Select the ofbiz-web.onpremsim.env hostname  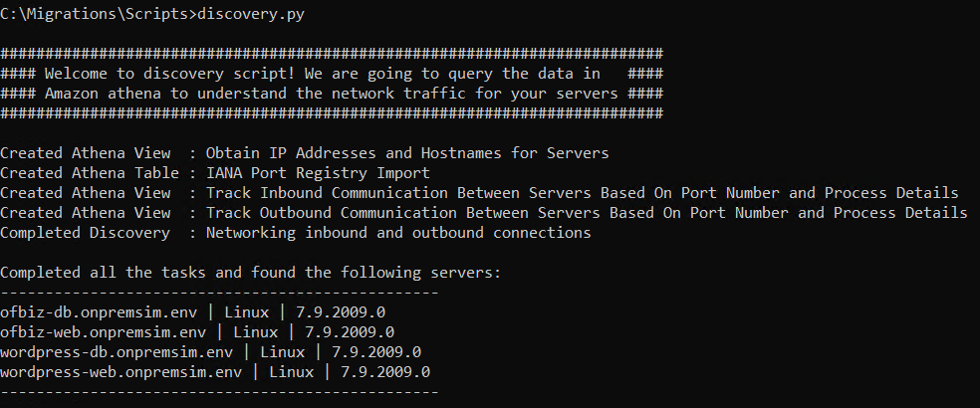pyautogui.click(x=104, y=332)
